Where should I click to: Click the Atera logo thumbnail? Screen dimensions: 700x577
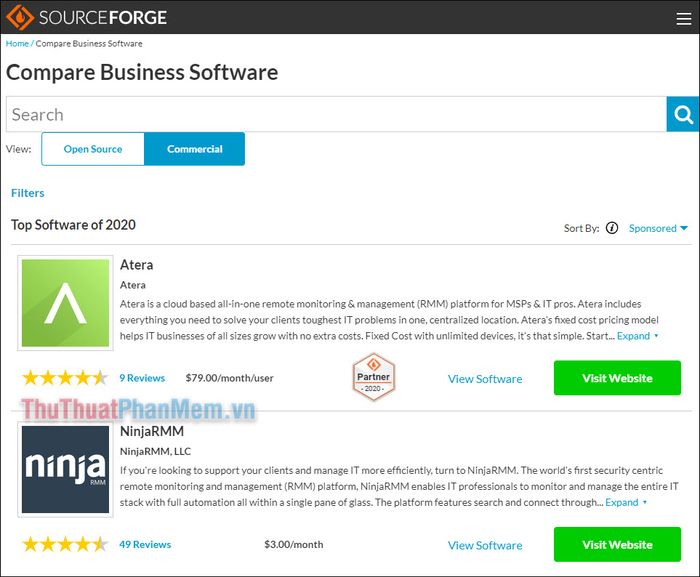(65, 303)
